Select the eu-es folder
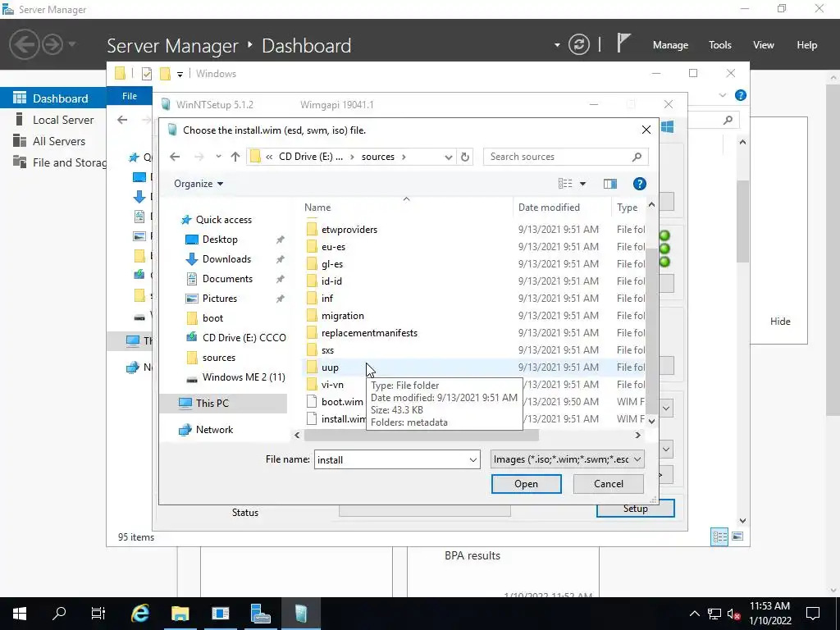The width and height of the screenshot is (840, 630). tap(333, 247)
